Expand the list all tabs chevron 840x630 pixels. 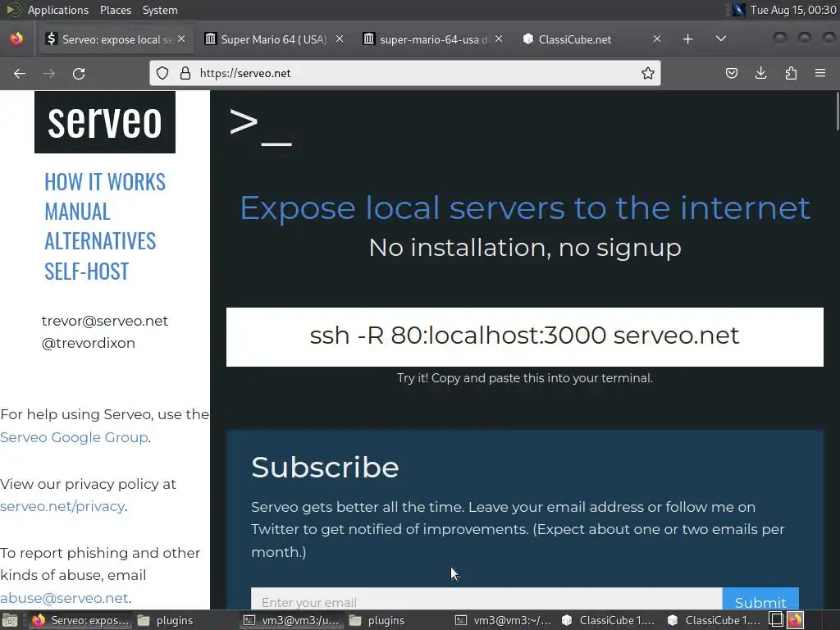(721, 39)
